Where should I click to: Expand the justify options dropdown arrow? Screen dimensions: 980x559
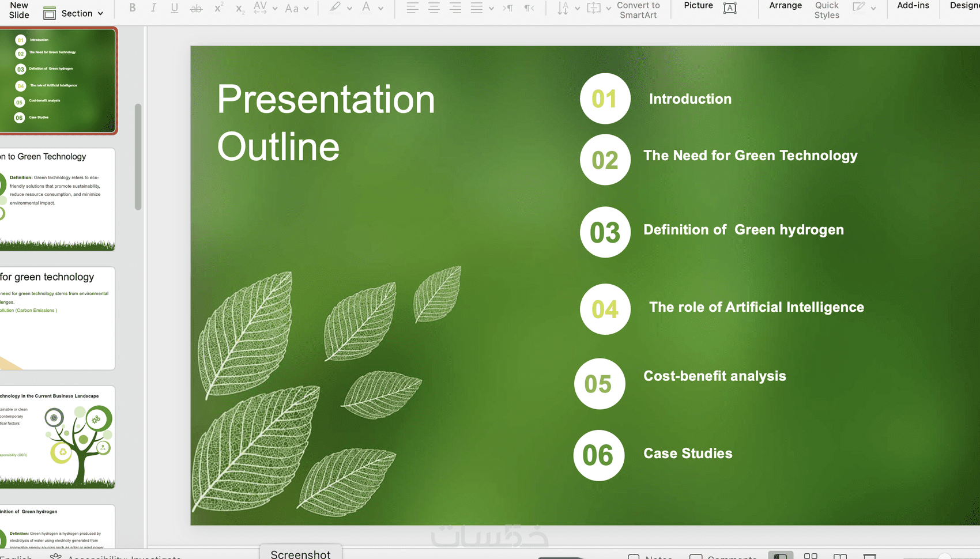coord(491,9)
